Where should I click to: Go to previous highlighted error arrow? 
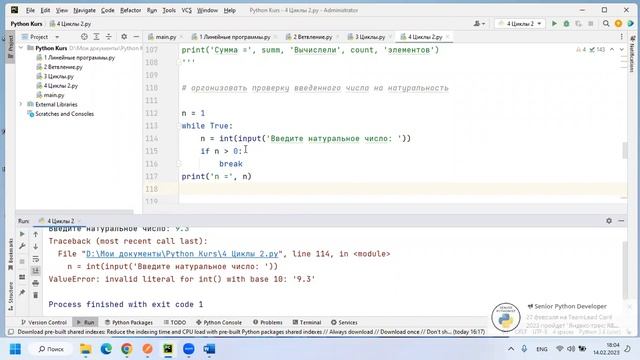tap(612, 49)
